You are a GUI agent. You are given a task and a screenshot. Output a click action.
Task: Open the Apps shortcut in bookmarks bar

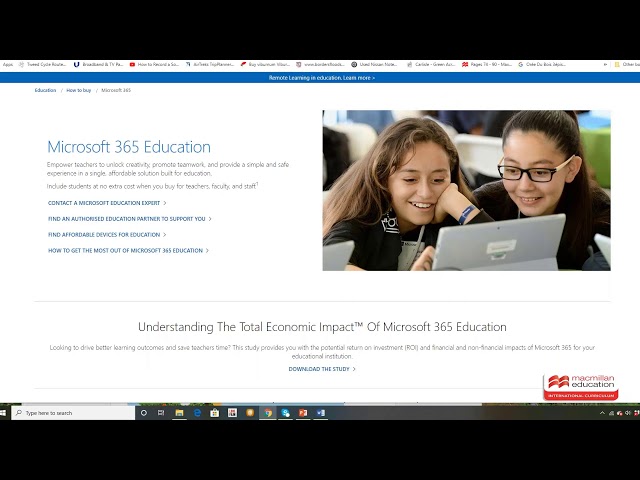(x=8, y=64)
